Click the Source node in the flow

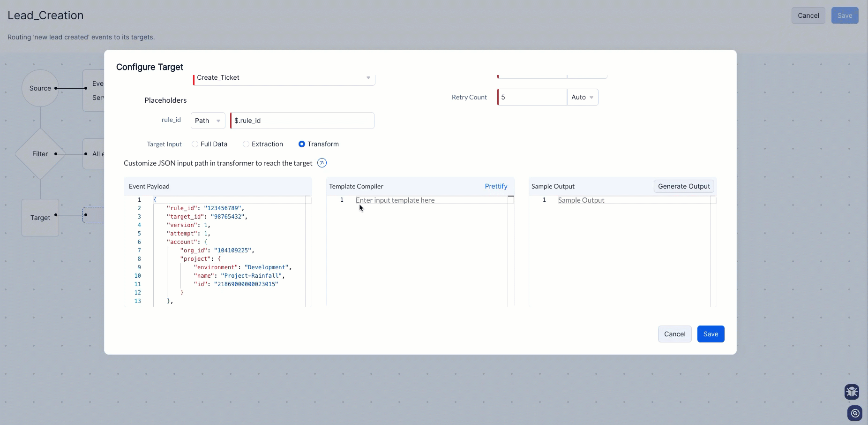[x=40, y=88]
